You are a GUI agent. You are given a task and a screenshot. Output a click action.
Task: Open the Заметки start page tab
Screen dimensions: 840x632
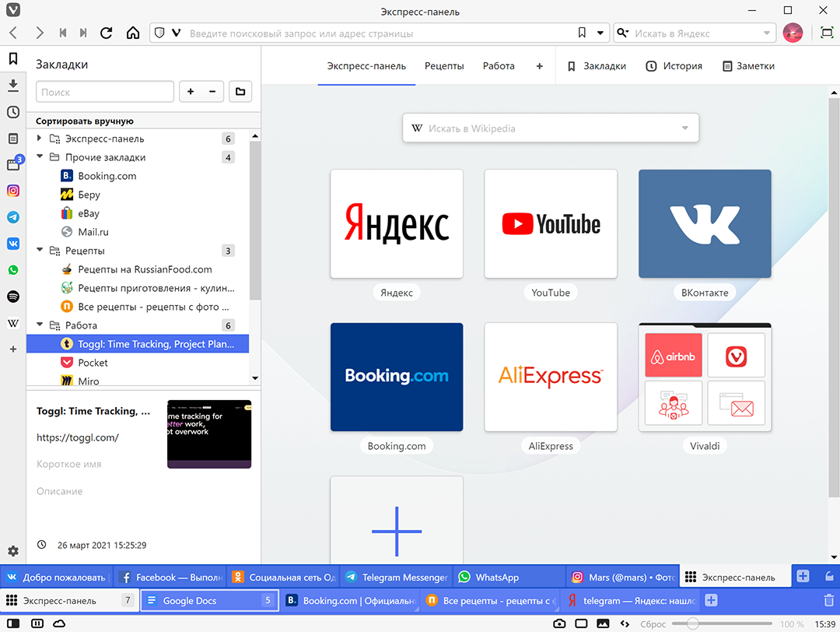(748, 66)
